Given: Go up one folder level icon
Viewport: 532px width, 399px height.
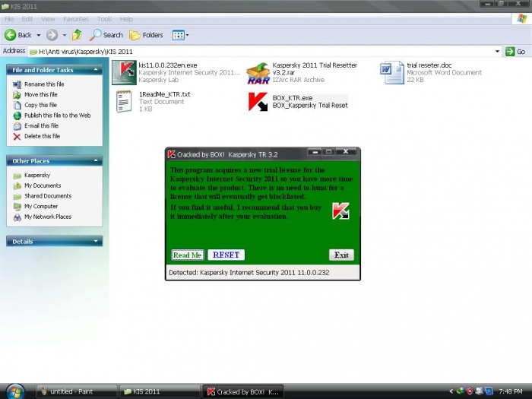Looking at the screenshot, I should coord(77,35).
